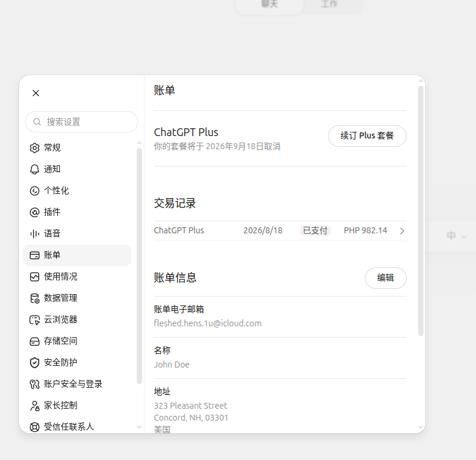
Task: Open the 中 dropdown behind the dialog
Action: (x=456, y=236)
